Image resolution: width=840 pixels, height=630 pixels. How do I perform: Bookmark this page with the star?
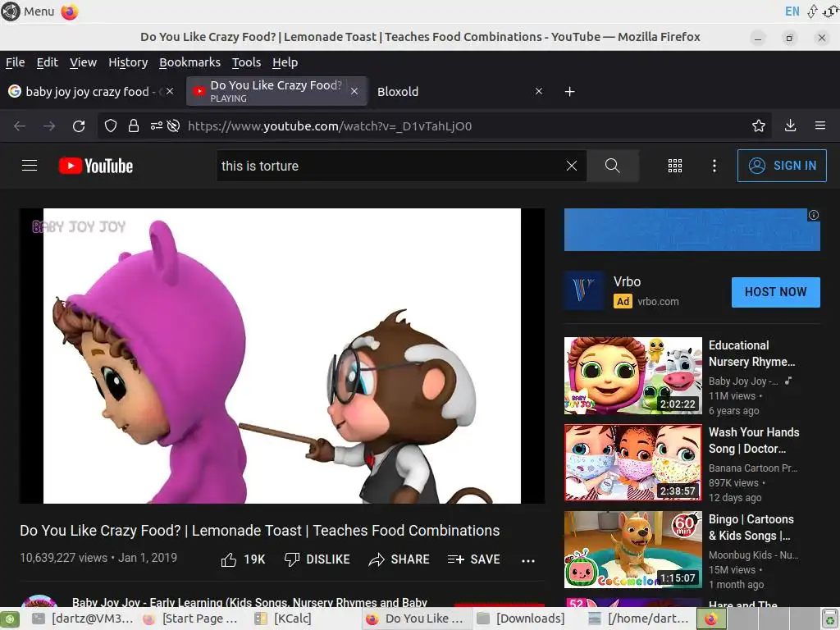[x=759, y=126]
